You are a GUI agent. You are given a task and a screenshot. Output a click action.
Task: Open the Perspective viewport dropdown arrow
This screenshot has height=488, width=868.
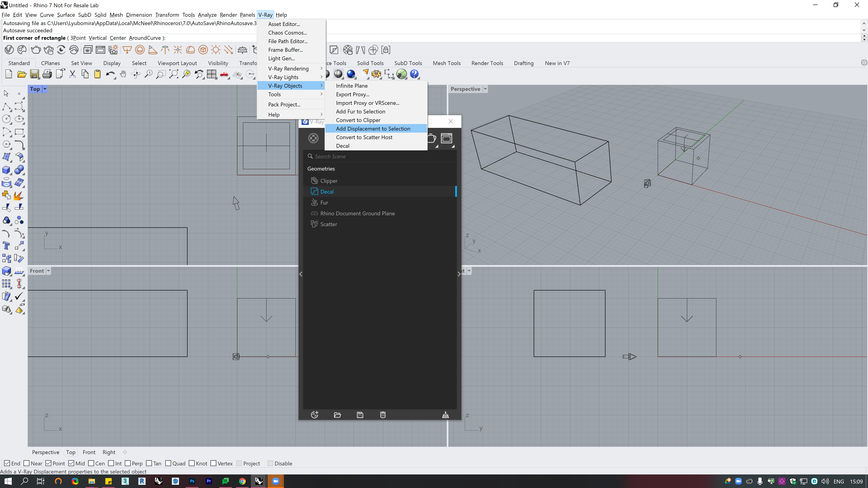pos(485,89)
